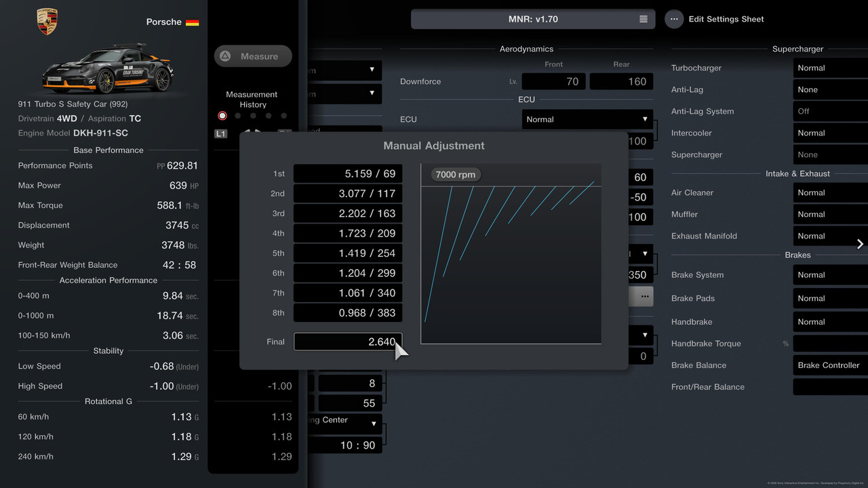Click the Low Speed stability value -0.68
Viewport: 868px width, 488px height.
coord(174,366)
